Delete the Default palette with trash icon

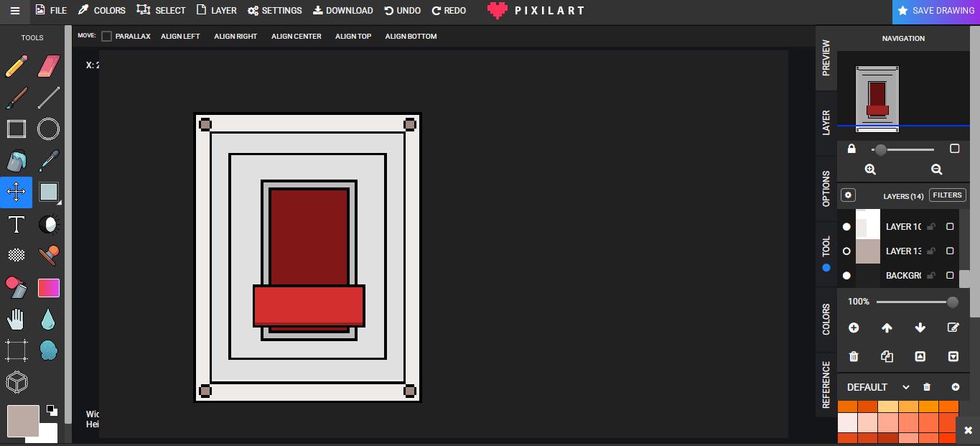[927, 387]
